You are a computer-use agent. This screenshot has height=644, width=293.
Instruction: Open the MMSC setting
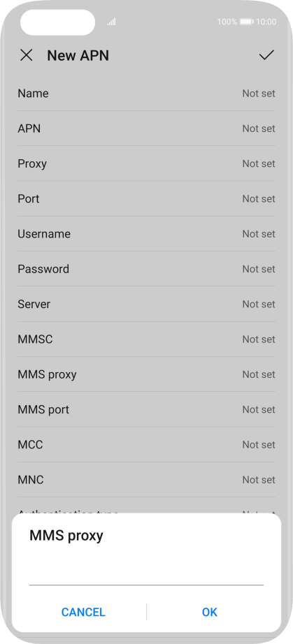pyautogui.click(x=146, y=339)
